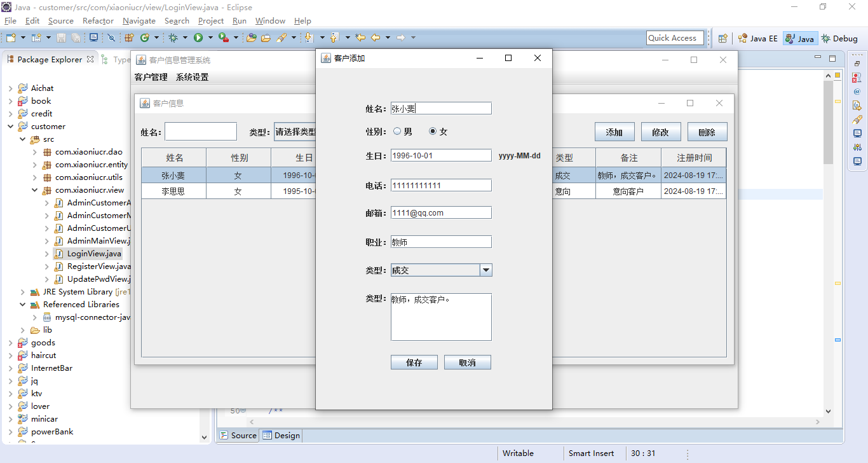Click the 邮箱 input field
This screenshot has width=868, height=463.
click(441, 212)
